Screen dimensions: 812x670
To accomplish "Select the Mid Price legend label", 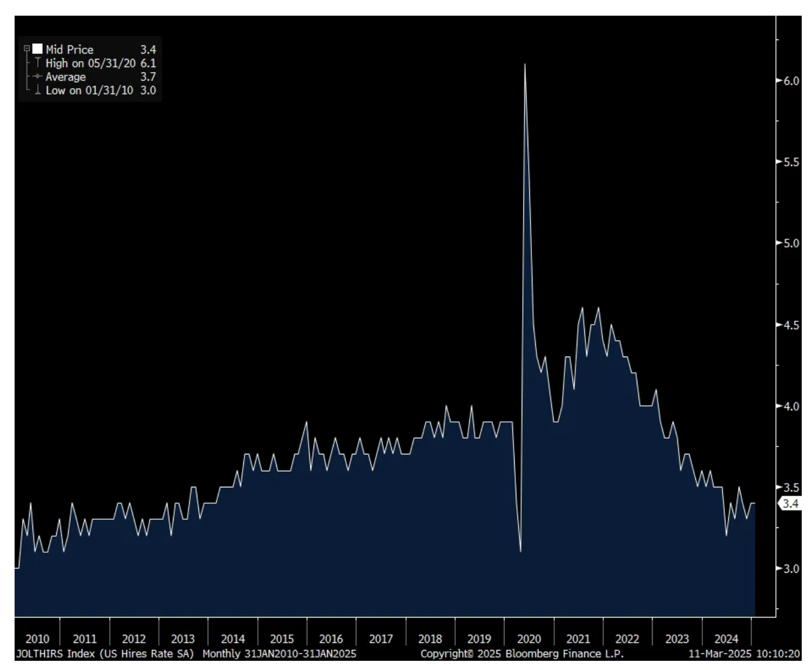I will point(69,50).
